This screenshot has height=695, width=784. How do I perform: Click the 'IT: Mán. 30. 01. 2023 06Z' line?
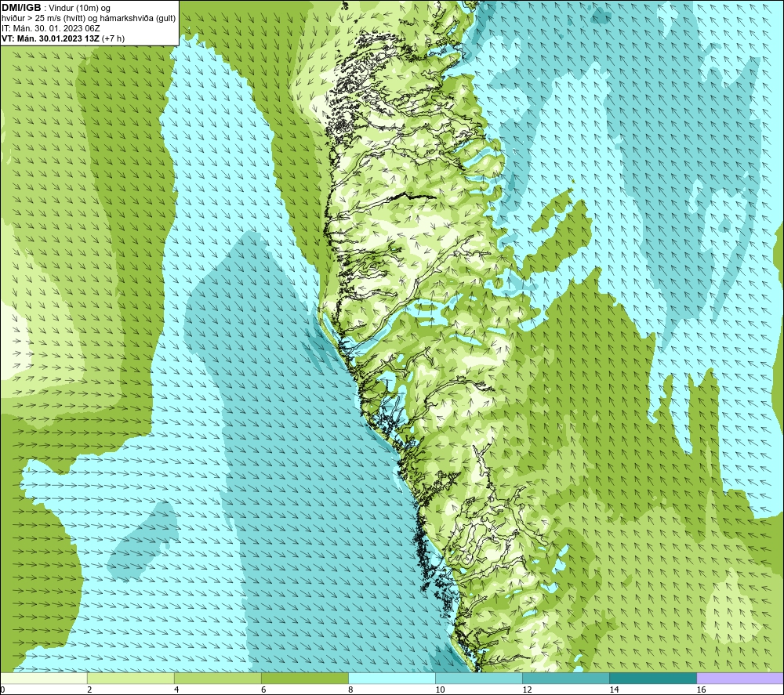pos(50,28)
